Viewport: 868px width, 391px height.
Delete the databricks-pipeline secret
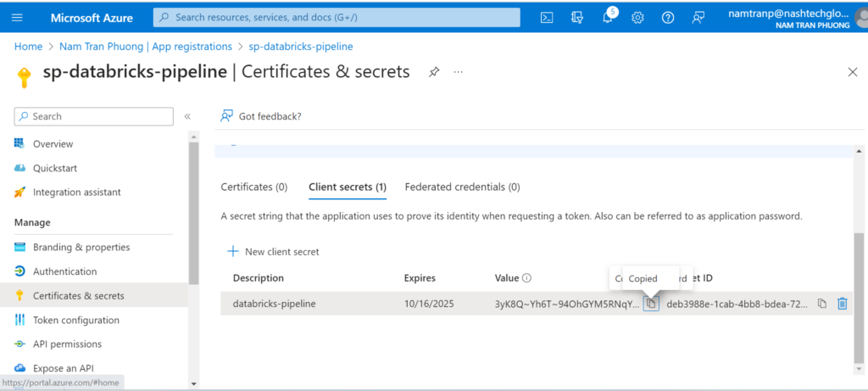[842, 304]
